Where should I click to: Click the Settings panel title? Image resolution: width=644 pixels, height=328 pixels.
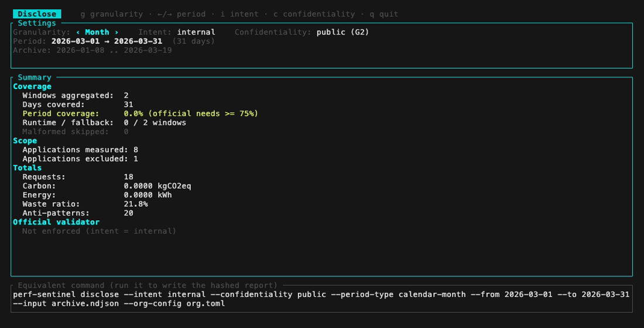[37, 23]
